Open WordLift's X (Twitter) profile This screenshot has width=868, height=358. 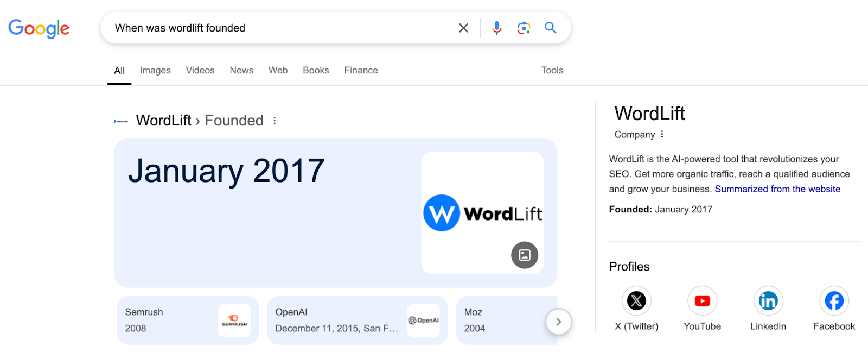(x=636, y=300)
